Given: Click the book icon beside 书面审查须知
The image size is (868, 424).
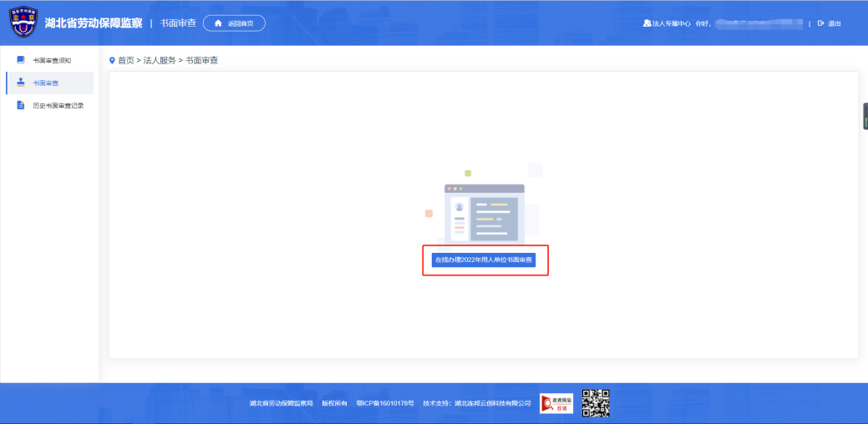Looking at the screenshot, I should [21, 60].
